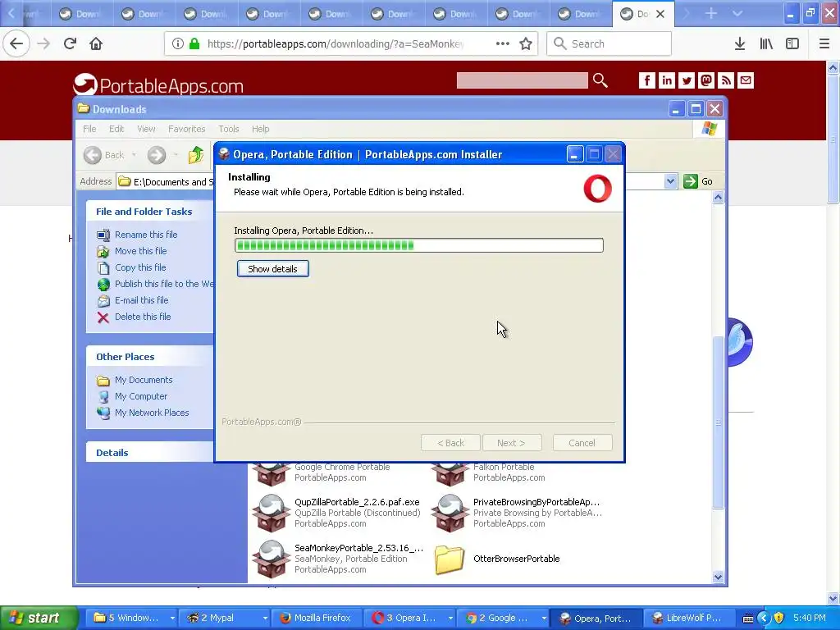Go to Firefox home page icon
Image resolution: width=840 pixels, height=630 pixels.
click(96, 43)
